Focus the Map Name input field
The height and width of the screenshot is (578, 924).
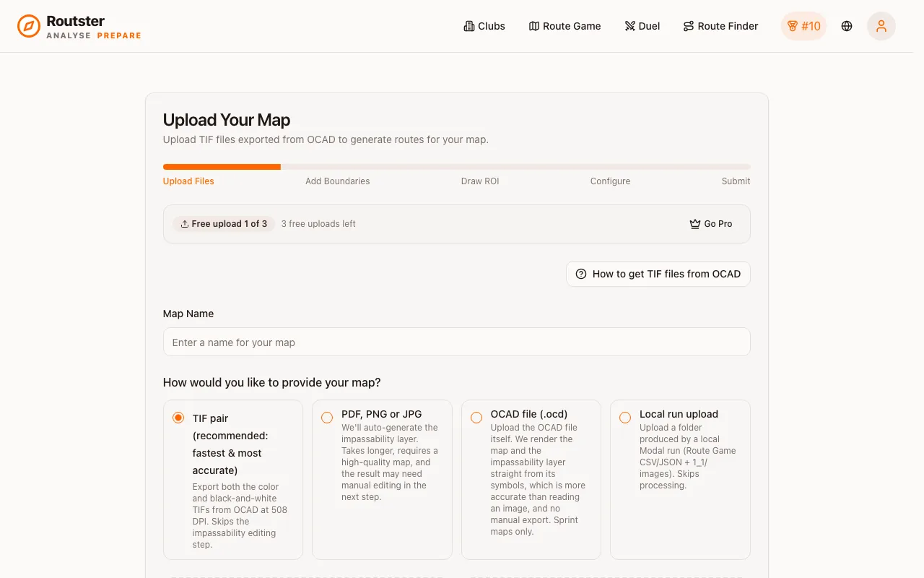coord(457,342)
